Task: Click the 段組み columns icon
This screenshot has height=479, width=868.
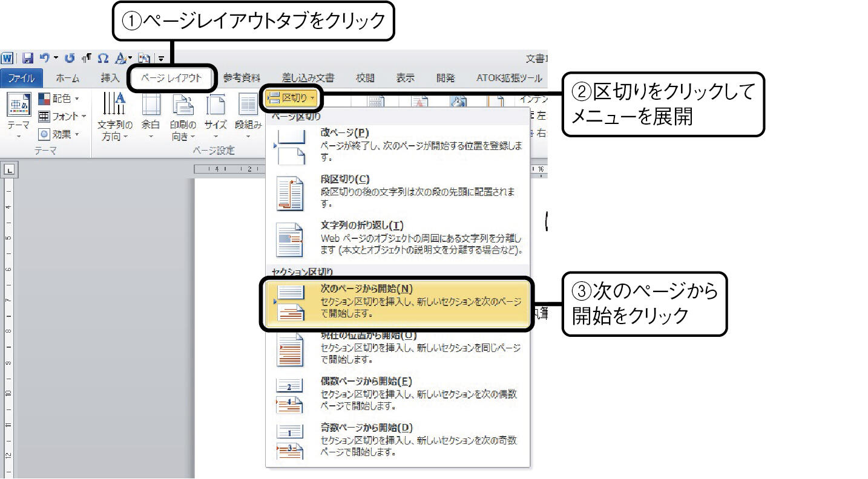Action: click(248, 116)
